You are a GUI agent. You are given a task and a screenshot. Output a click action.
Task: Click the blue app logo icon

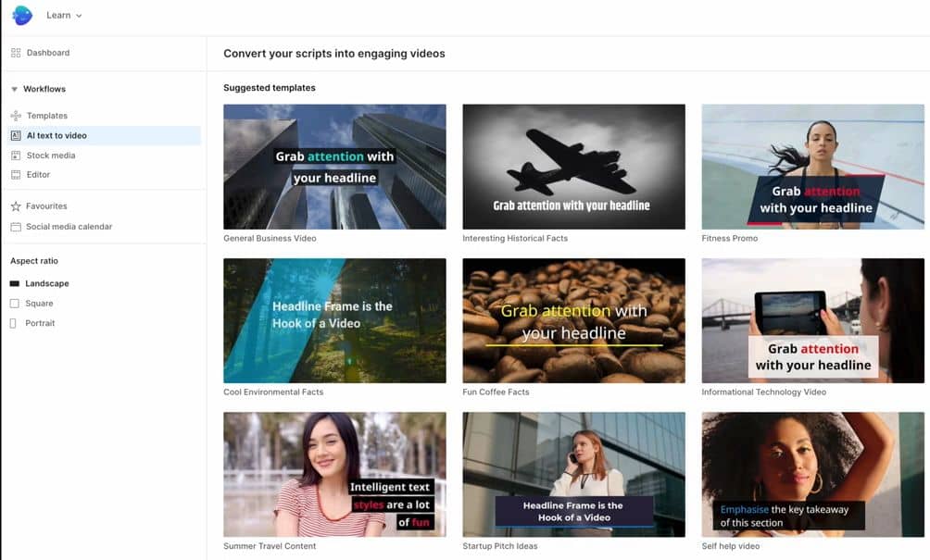coord(22,16)
